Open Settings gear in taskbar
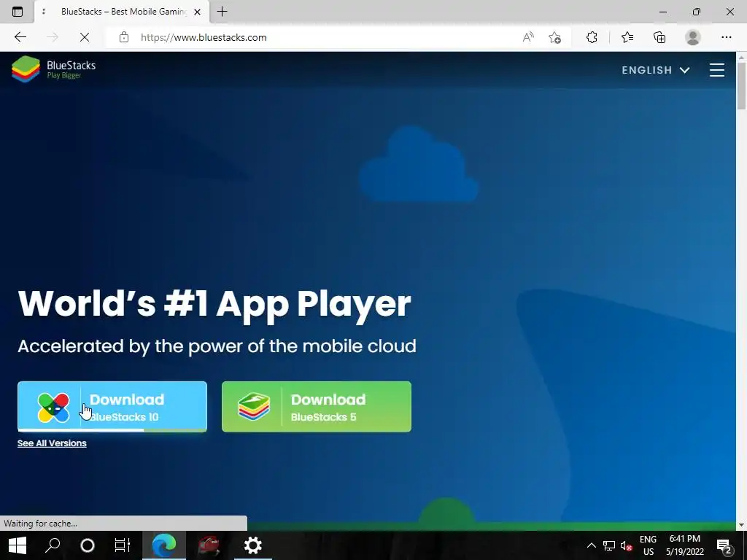 point(253,545)
